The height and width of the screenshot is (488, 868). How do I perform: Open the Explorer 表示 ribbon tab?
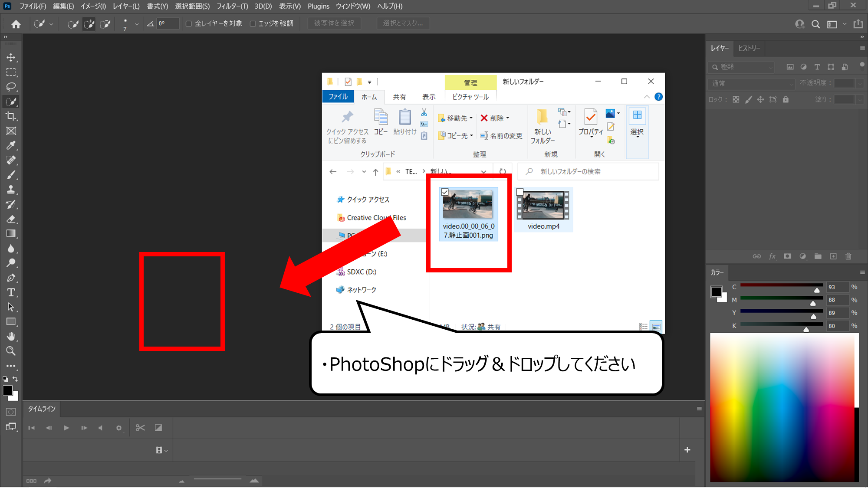(x=429, y=97)
